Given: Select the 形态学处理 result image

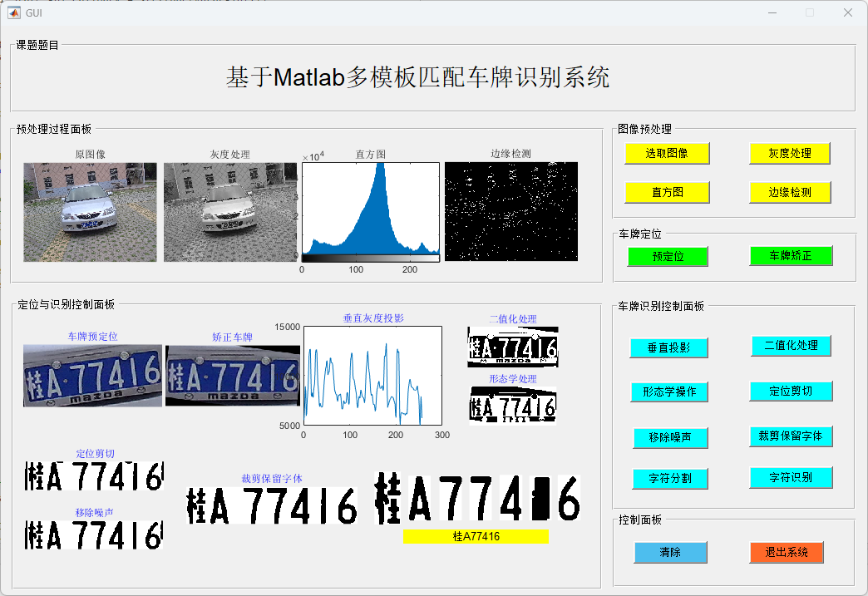Looking at the screenshot, I should click(x=513, y=406).
